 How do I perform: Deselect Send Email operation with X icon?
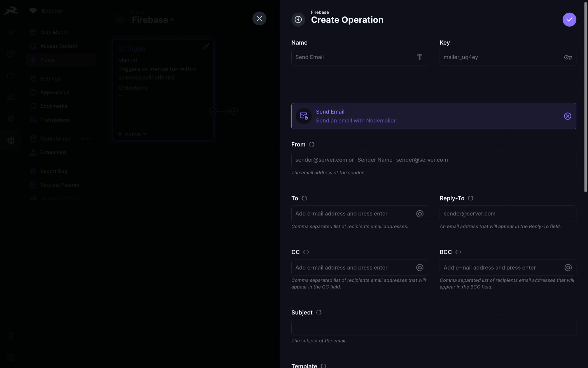coord(567,116)
